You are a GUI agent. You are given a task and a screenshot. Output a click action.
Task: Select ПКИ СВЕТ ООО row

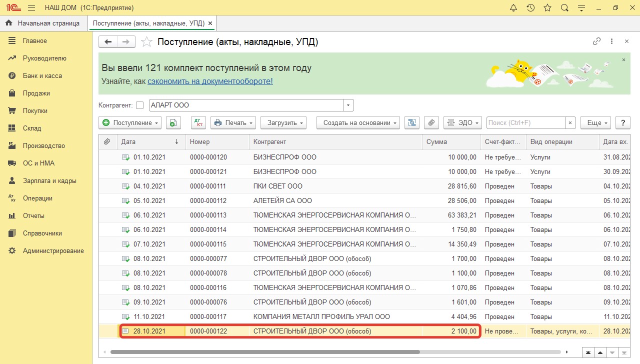point(364,186)
